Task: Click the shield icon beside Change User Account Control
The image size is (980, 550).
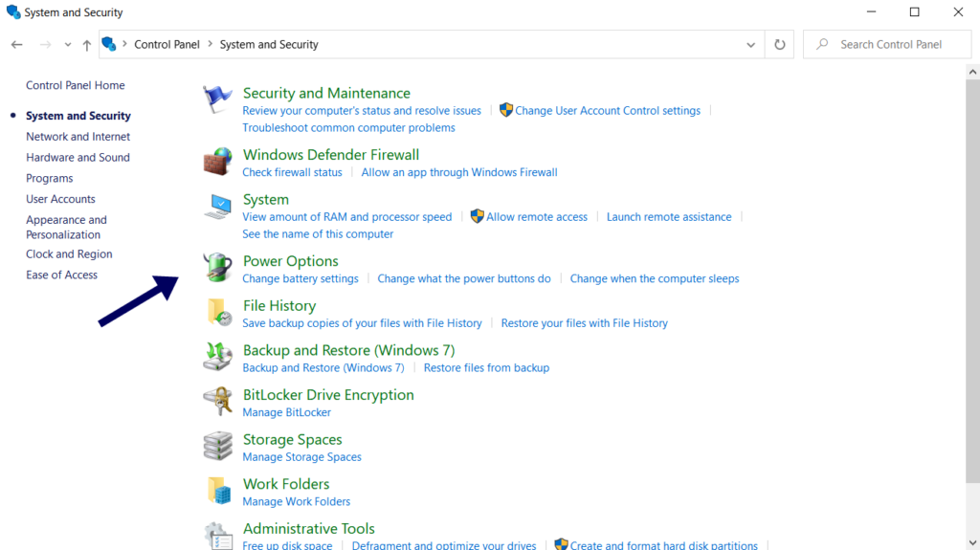Action: [505, 110]
